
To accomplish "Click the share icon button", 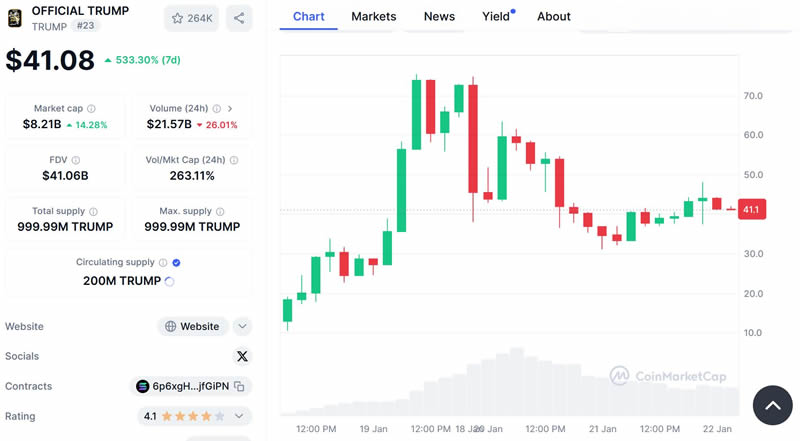I will [x=239, y=18].
